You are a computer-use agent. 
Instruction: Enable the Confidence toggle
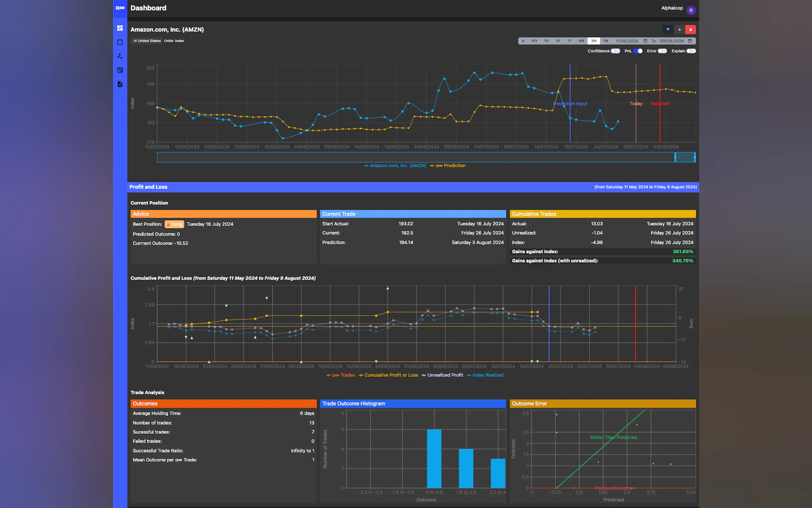[x=615, y=51]
